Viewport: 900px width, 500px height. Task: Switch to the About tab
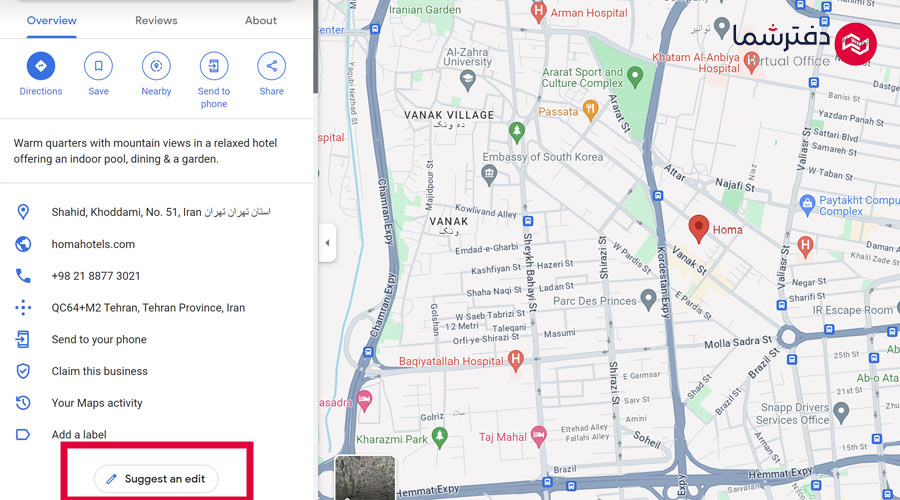261,21
